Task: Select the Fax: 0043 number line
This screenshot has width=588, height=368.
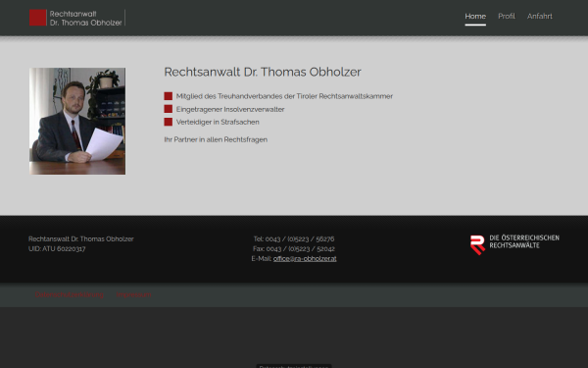Action: point(294,248)
